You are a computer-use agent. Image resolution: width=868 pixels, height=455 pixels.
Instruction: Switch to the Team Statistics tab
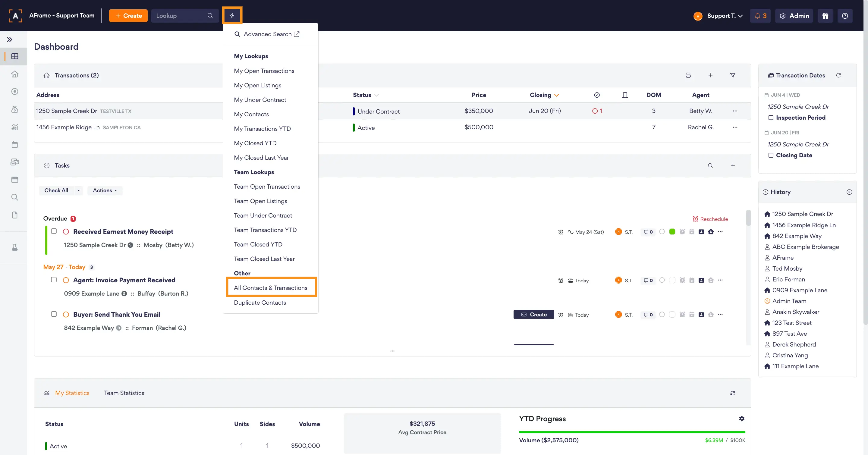[124, 393]
